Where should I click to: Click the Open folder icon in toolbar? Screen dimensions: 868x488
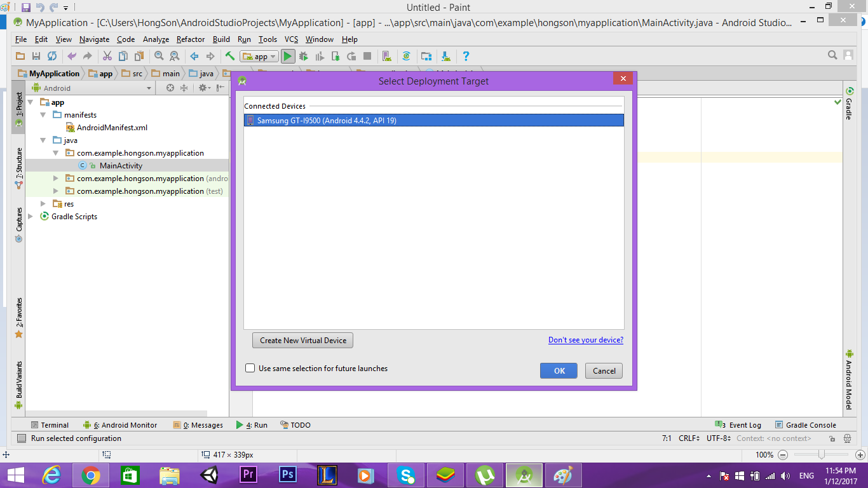tap(20, 57)
